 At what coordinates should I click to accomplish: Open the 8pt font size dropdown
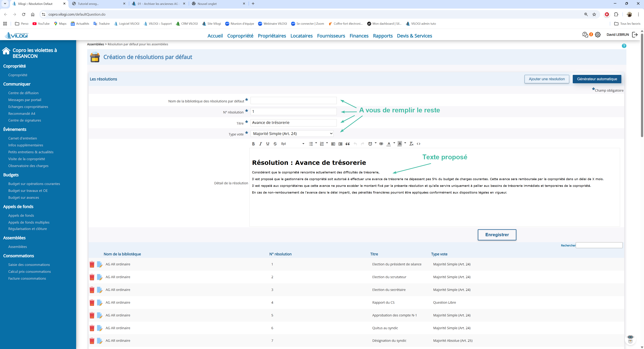pyautogui.click(x=292, y=144)
